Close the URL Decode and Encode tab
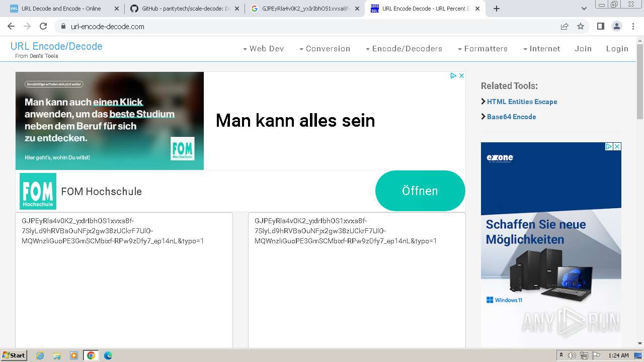 [x=117, y=9]
